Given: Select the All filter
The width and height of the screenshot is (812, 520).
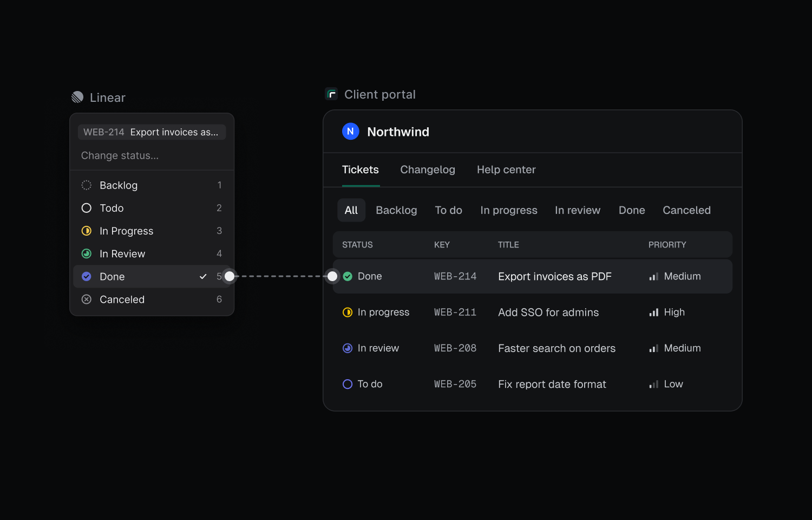Looking at the screenshot, I should 351,210.
